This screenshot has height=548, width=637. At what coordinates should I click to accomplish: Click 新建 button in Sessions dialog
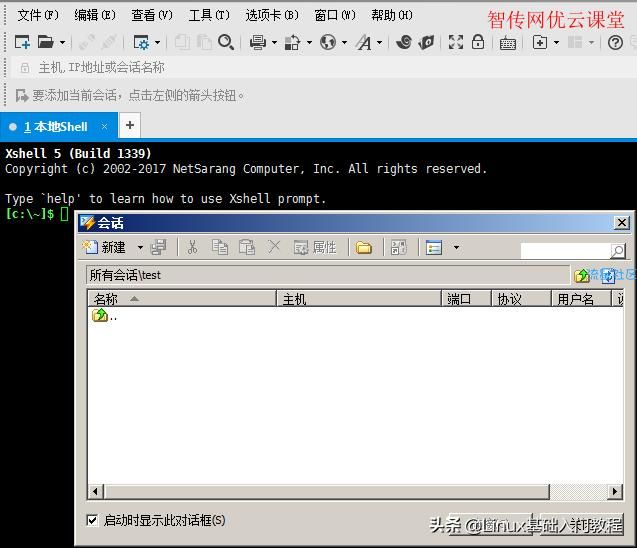click(x=104, y=247)
